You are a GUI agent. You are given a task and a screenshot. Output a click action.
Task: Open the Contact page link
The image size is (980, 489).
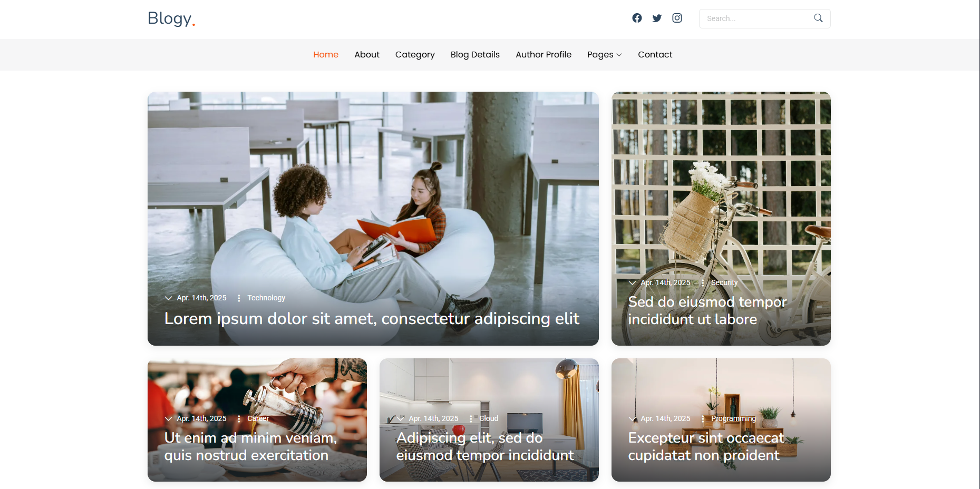coord(655,55)
